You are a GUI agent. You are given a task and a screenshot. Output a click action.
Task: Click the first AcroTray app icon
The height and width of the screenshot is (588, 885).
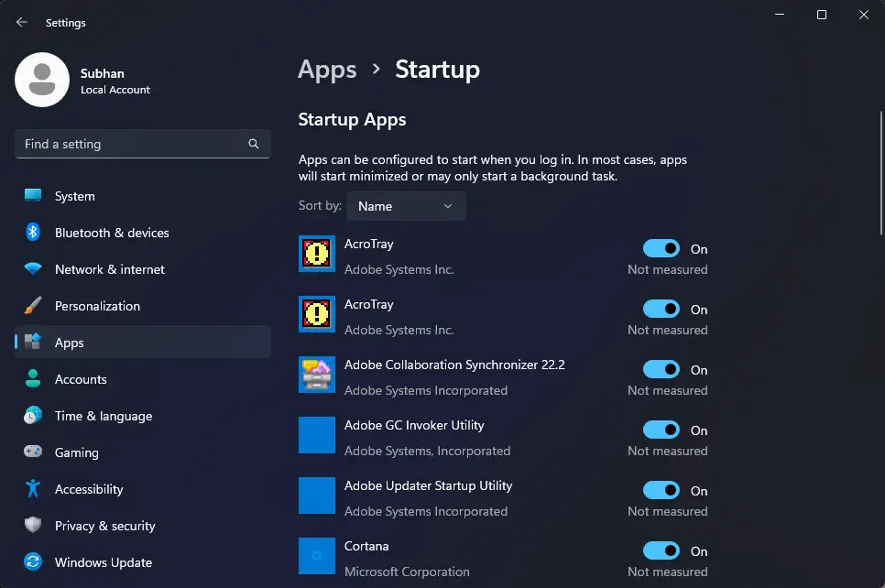click(317, 254)
